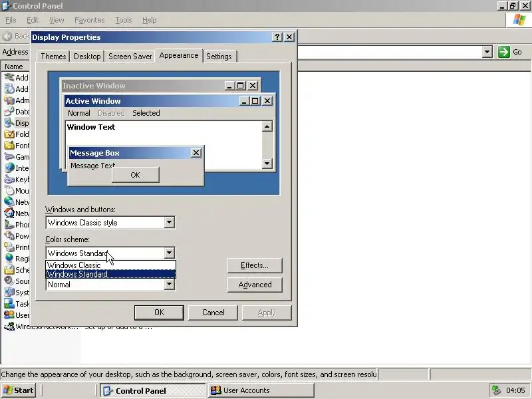
Task: Open the File menu in Control Panel
Action: pos(11,20)
